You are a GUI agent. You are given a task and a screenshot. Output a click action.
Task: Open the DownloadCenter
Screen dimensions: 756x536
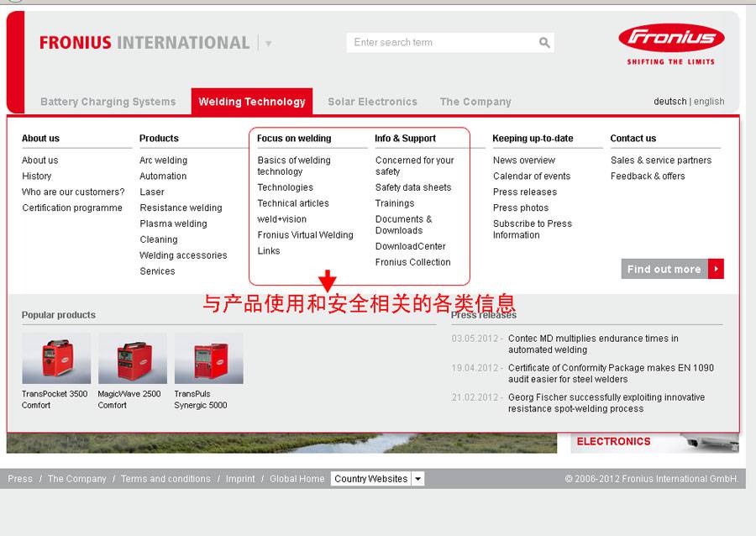pos(410,246)
